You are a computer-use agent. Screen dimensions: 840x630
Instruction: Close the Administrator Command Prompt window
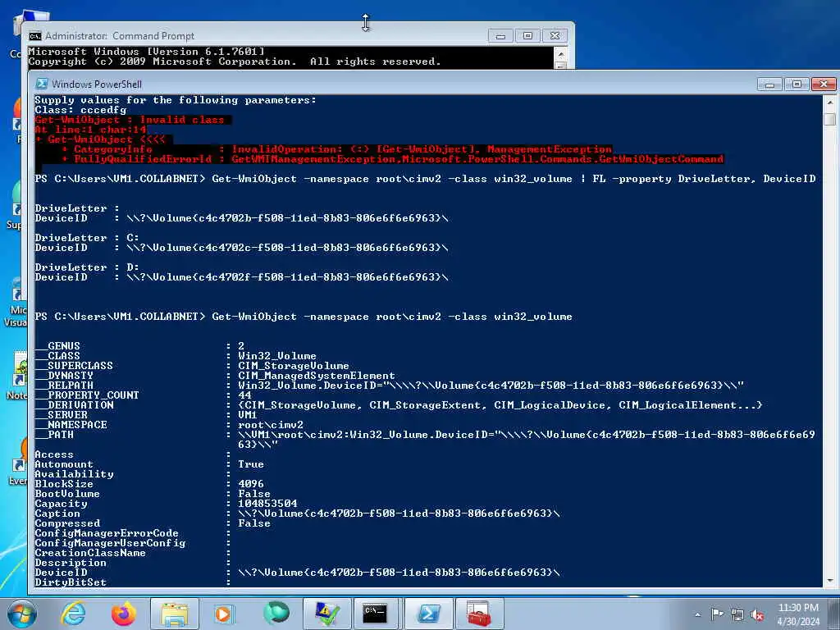555,36
